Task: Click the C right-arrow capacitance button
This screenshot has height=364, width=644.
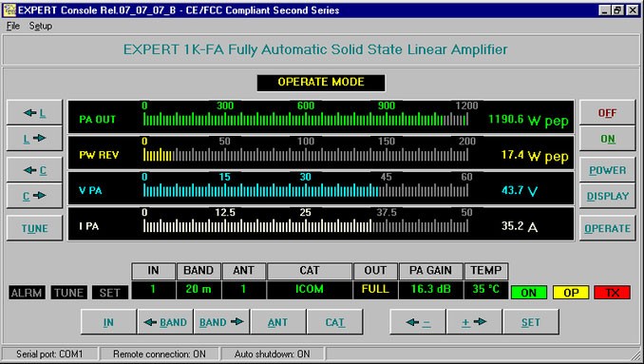Action: click(34, 196)
